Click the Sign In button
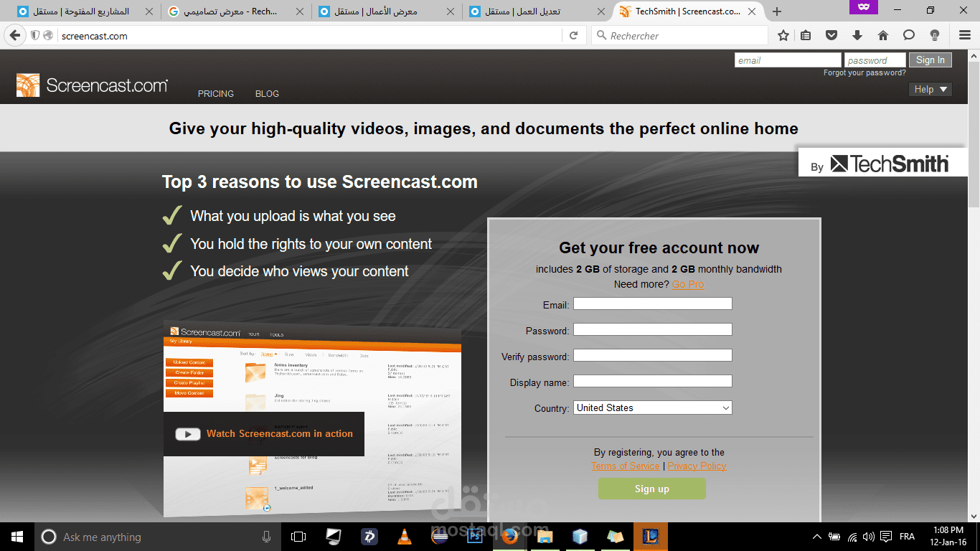This screenshot has width=980, height=551. 930,60
